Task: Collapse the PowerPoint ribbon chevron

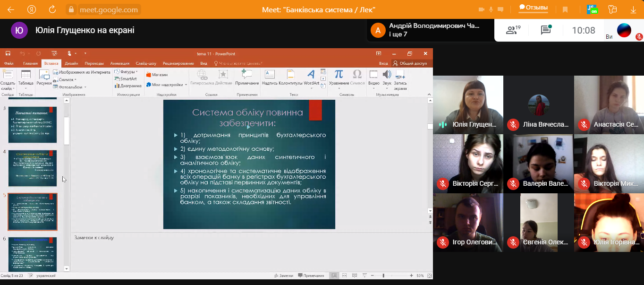Action: tap(429, 95)
